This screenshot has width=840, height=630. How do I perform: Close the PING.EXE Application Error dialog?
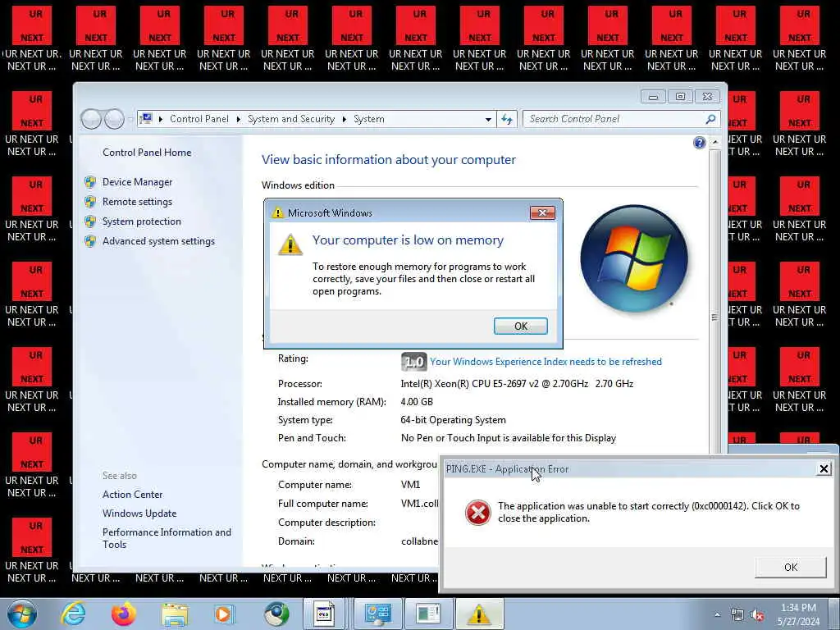824,468
